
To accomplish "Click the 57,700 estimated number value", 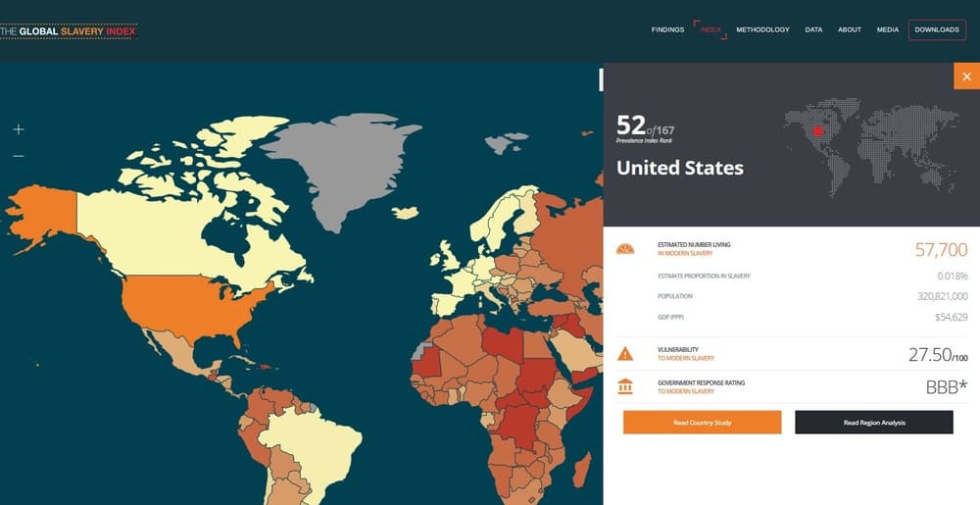I will (941, 250).
